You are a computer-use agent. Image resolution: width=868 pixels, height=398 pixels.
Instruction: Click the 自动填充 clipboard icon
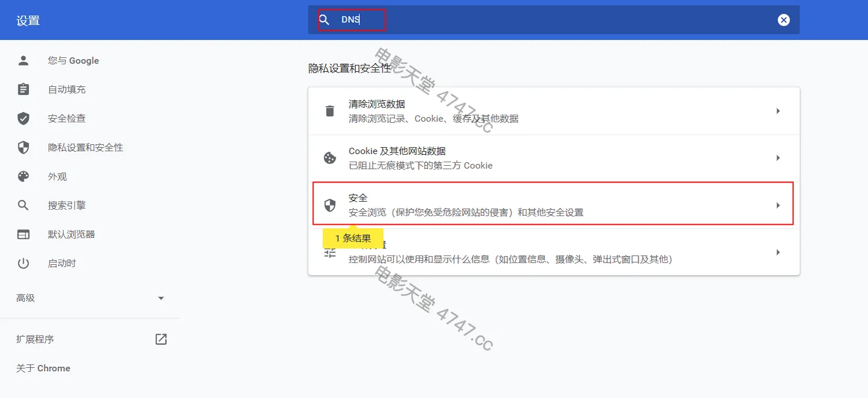[x=23, y=90]
